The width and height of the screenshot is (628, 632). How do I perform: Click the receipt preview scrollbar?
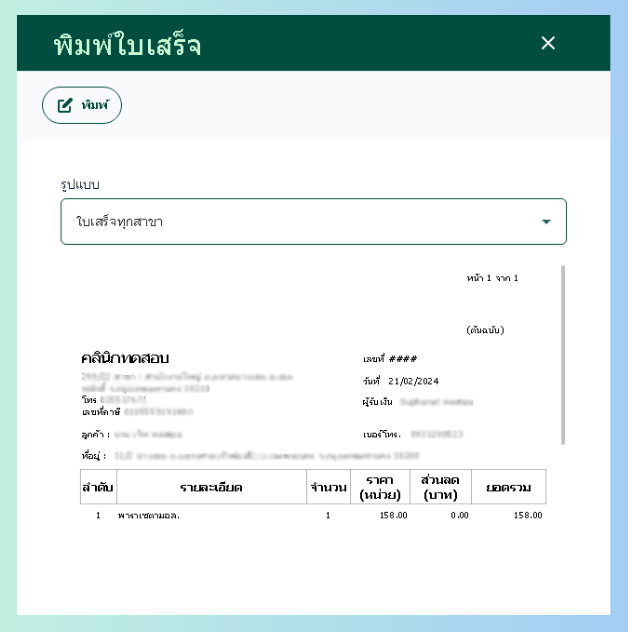pyautogui.click(x=563, y=355)
